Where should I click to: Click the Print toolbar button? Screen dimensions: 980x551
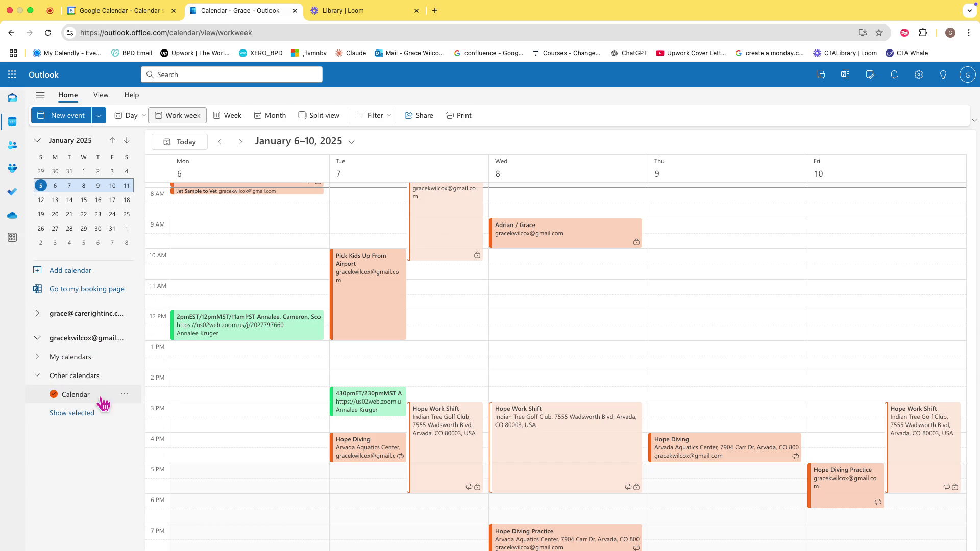458,115
